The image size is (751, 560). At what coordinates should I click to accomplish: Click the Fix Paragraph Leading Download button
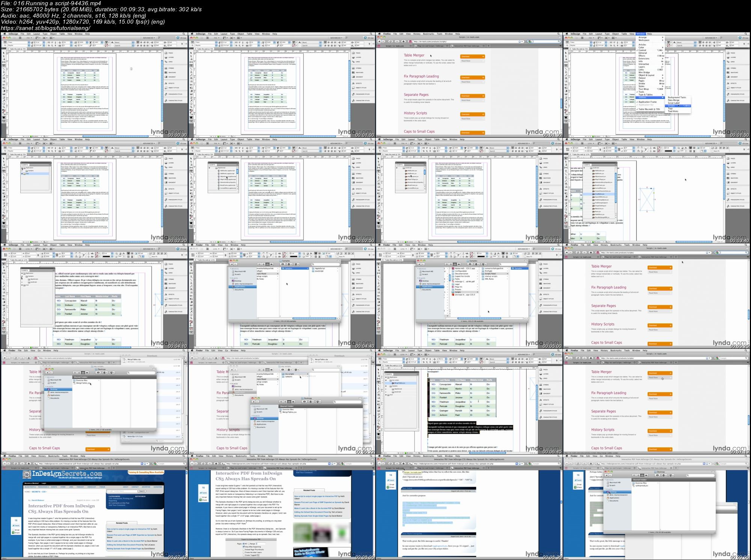(x=472, y=77)
